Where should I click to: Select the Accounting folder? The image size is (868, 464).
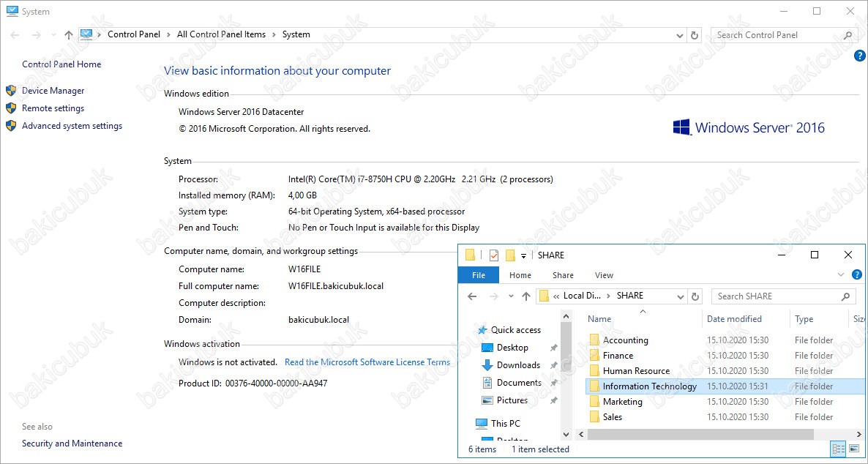626,340
